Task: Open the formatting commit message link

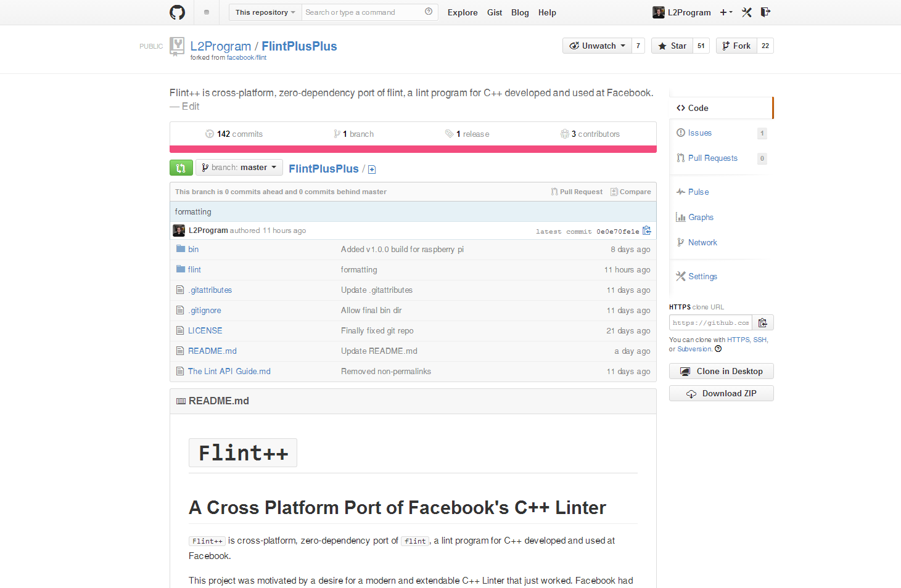Action: click(x=193, y=211)
